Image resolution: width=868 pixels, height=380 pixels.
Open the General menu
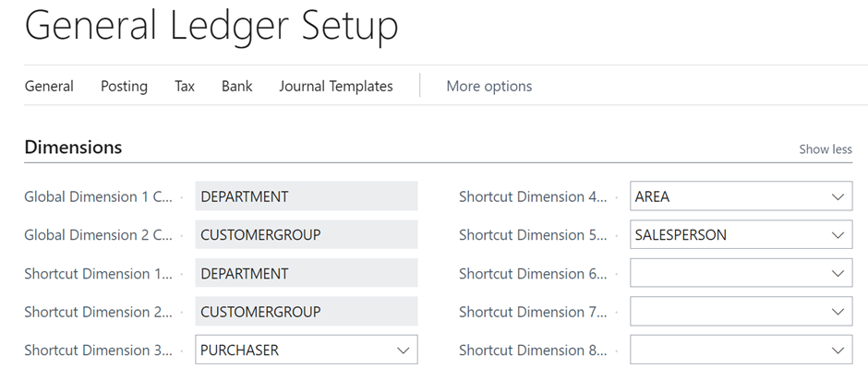pyautogui.click(x=49, y=87)
